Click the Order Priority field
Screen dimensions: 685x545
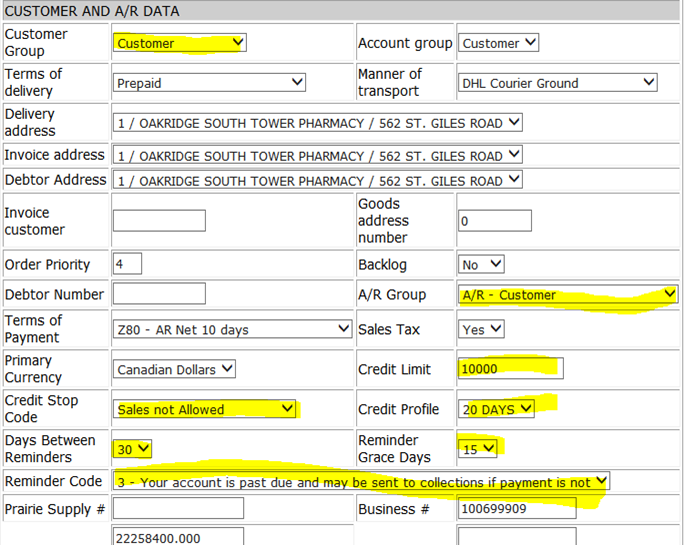coord(127,264)
